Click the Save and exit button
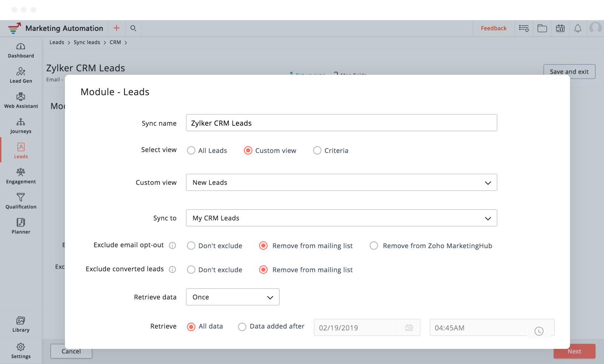 click(569, 72)
